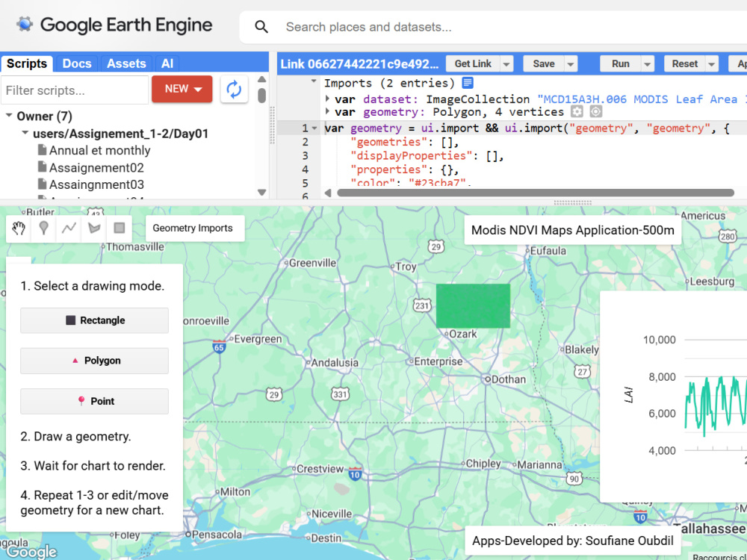The image size is (747, 560).
Task: Click the search magnifier icon
Action: point(261,27)
